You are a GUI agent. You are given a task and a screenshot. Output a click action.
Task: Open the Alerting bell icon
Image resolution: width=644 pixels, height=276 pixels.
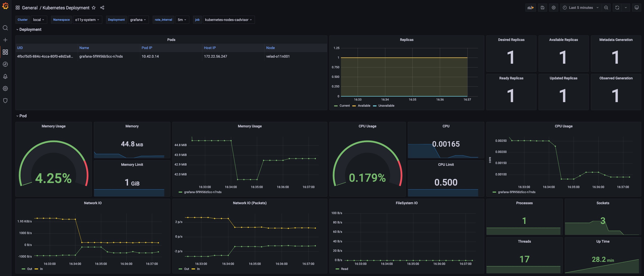5,76
